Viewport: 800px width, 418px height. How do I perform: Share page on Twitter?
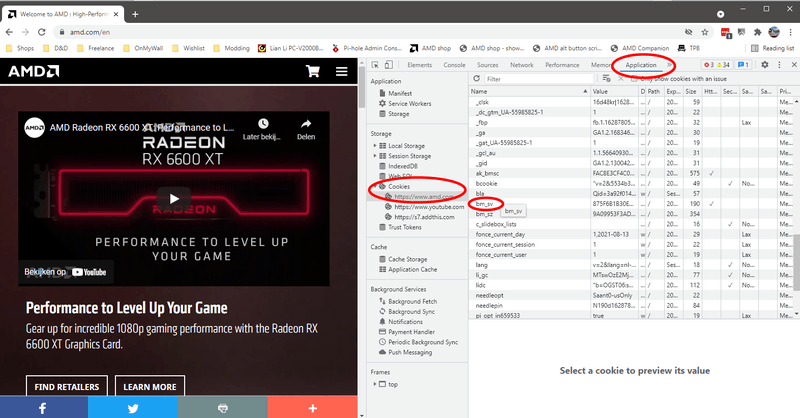click(x=133, y=408)
